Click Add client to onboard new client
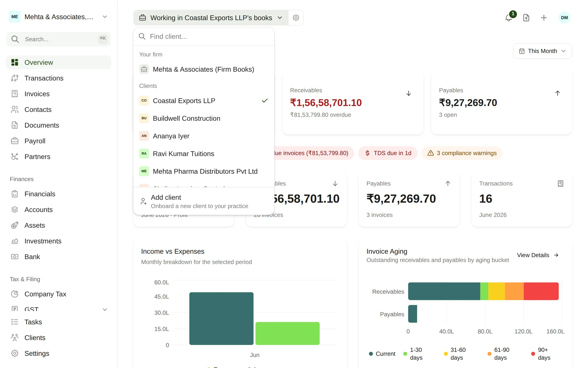Image resolution: width=588 pixels, height=368 pixels. pos(204,201)
